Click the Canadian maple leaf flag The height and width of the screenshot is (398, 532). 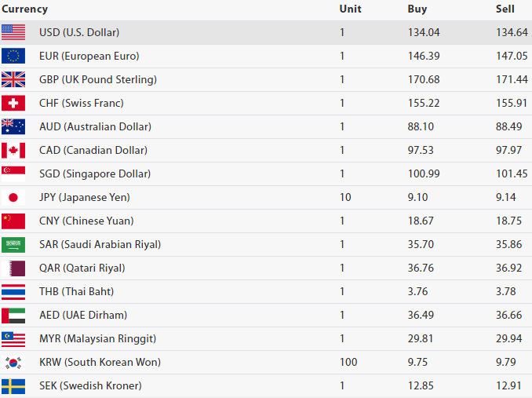[x=13, y=150]
